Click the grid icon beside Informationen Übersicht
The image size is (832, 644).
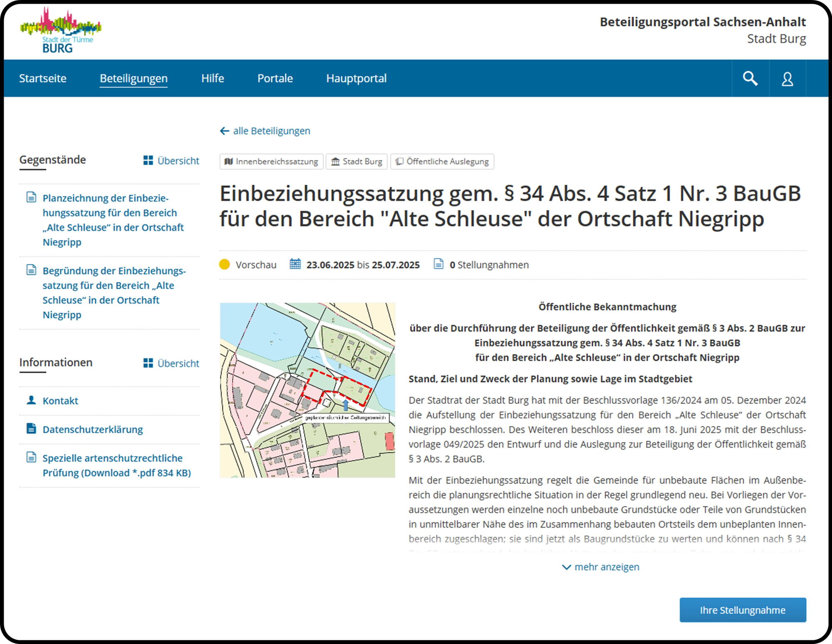coord(148,363)
